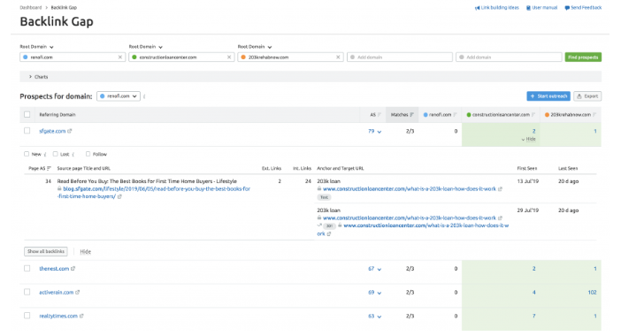Clear the renofi.com domain field
Viewport: 644px width, 336px height.
point(120,57)
